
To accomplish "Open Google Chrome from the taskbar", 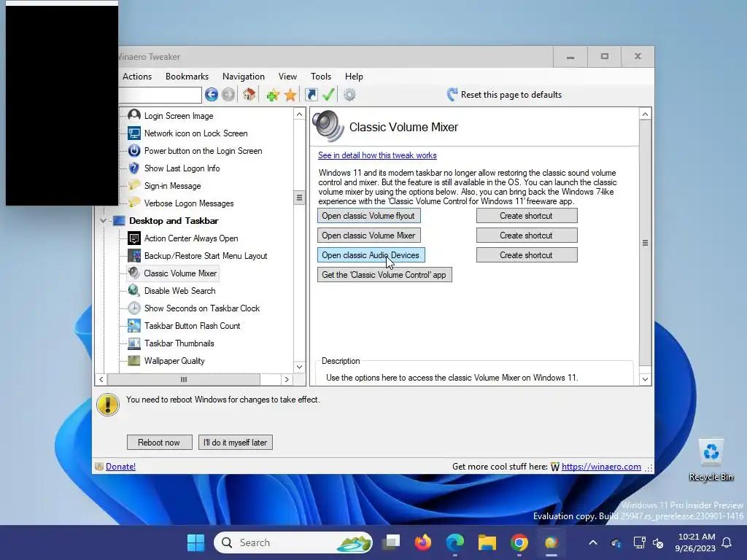I will (519, 542).
